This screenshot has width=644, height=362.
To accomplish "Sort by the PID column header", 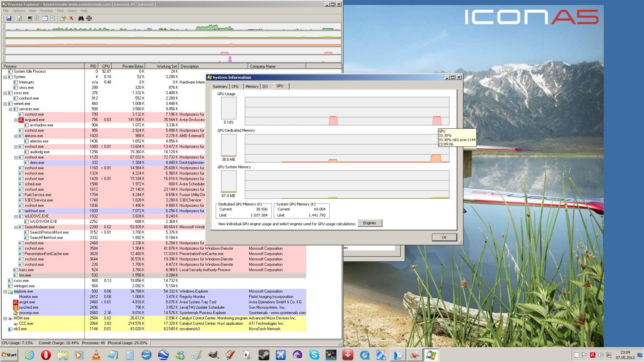I will 92,66.
